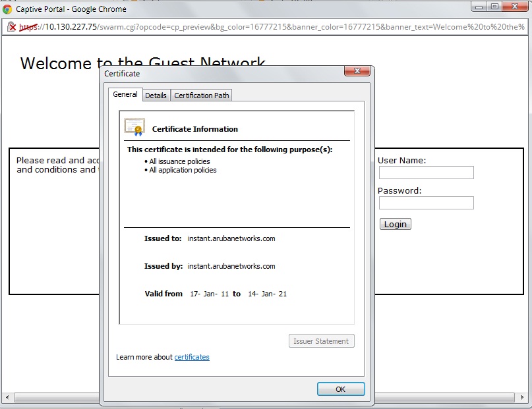Click the horizontal scrollbar right arrow
Screen dimensions: 532x409
(522, 396)
